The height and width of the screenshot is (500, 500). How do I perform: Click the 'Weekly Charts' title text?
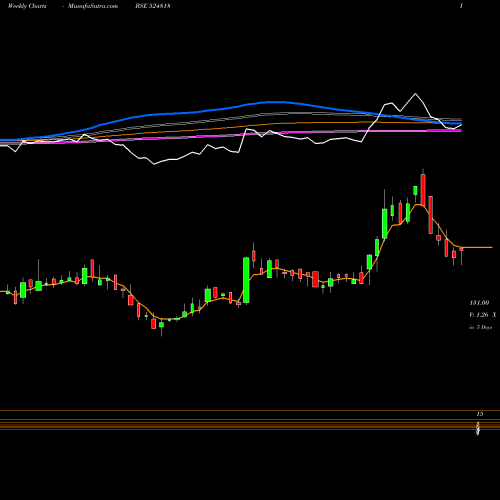point(27,6)
